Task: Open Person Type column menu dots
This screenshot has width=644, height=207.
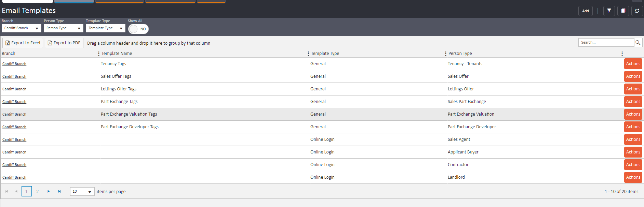Action: point(445,54)
